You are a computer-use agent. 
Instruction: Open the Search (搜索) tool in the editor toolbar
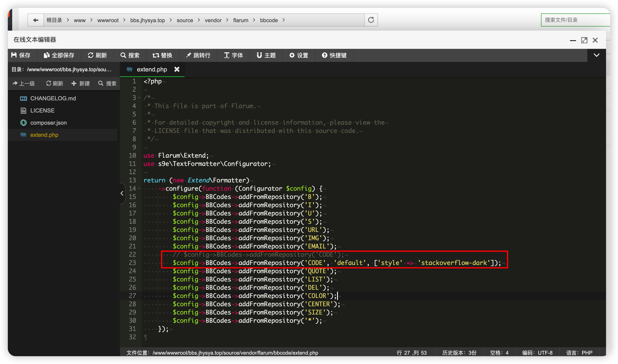click(x=123, y=55)
